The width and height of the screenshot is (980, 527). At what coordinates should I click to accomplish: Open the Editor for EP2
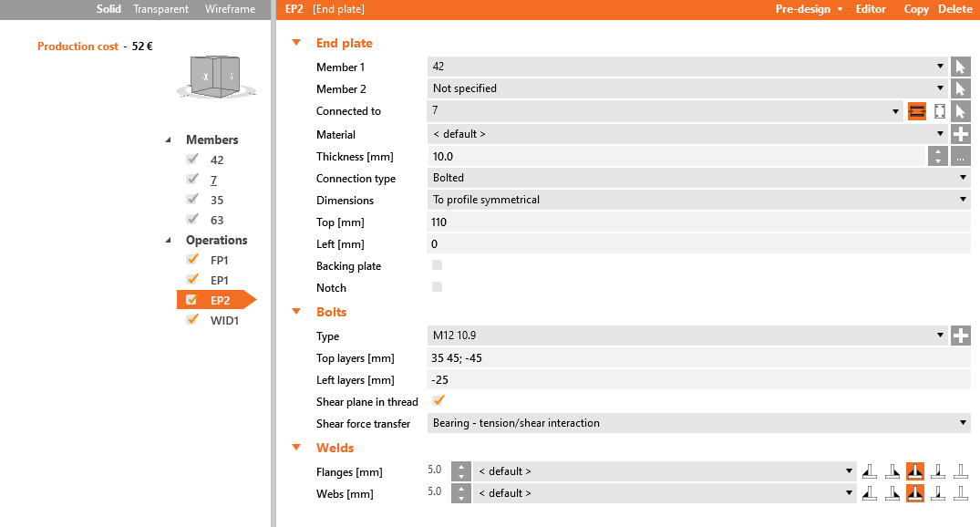coord(871,9)
